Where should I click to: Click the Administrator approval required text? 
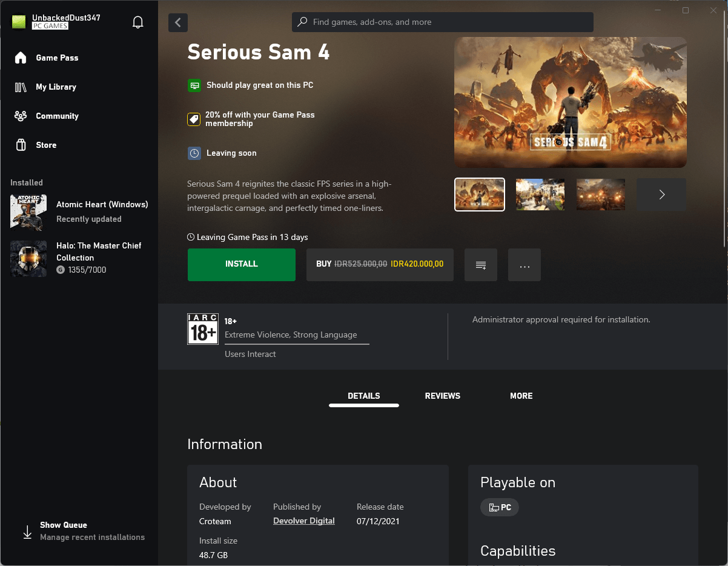point(561,319)
